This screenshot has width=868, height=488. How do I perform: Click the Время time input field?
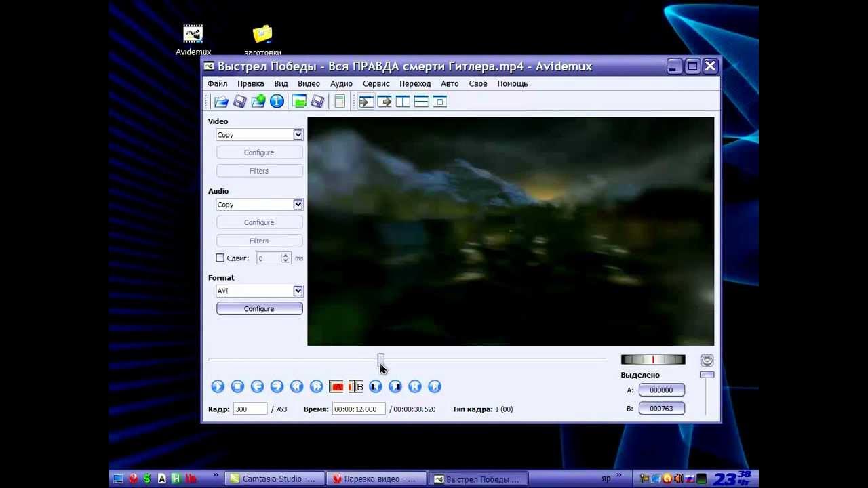tap(359, 409)
